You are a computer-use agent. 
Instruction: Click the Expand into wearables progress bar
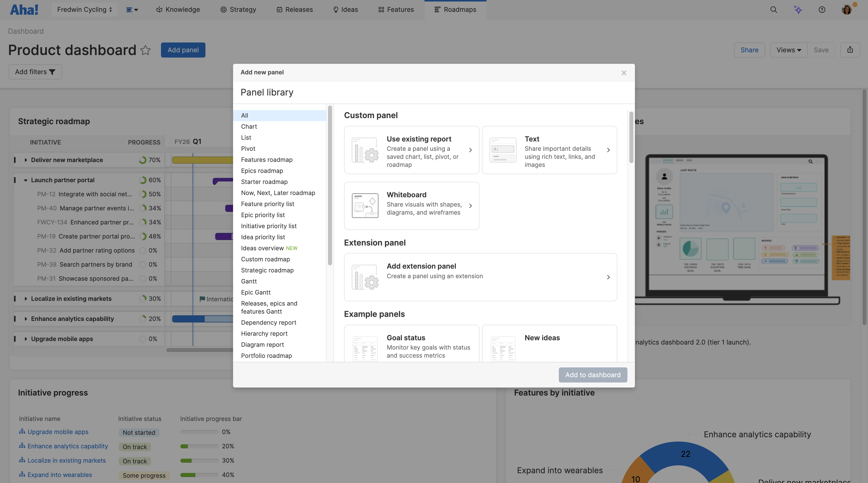[199, 475]
